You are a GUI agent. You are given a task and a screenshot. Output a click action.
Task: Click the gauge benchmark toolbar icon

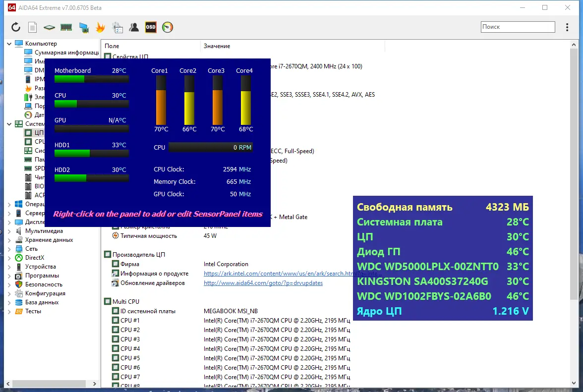168,27
